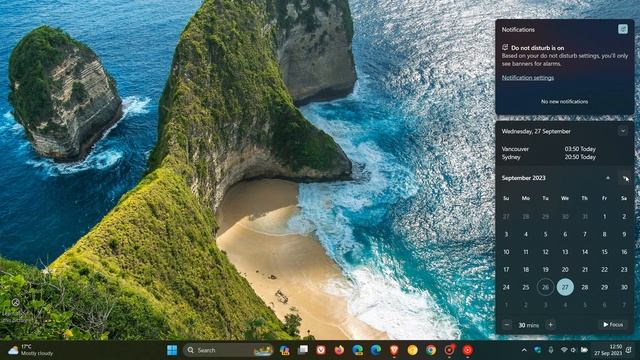The width and height of the screenshot is (640, 360).
Task: Launch Brave browser from the taskbar
Action: pos(394,350)
